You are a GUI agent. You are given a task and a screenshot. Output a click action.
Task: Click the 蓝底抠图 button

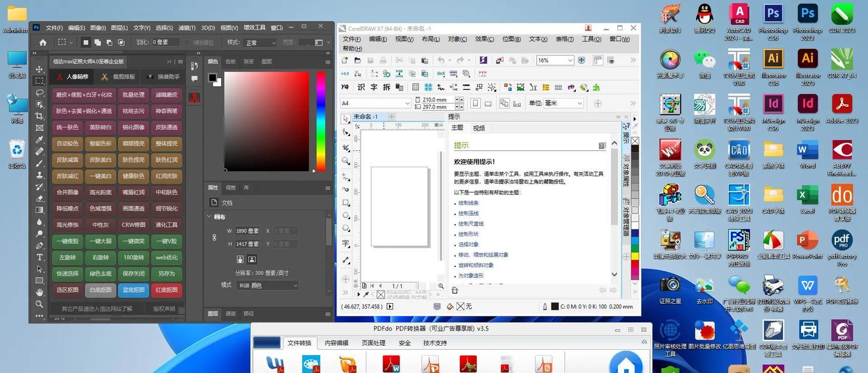point(133,290)
